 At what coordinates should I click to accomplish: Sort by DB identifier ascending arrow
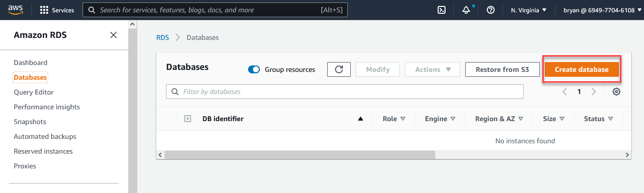[x=361, y=119]
